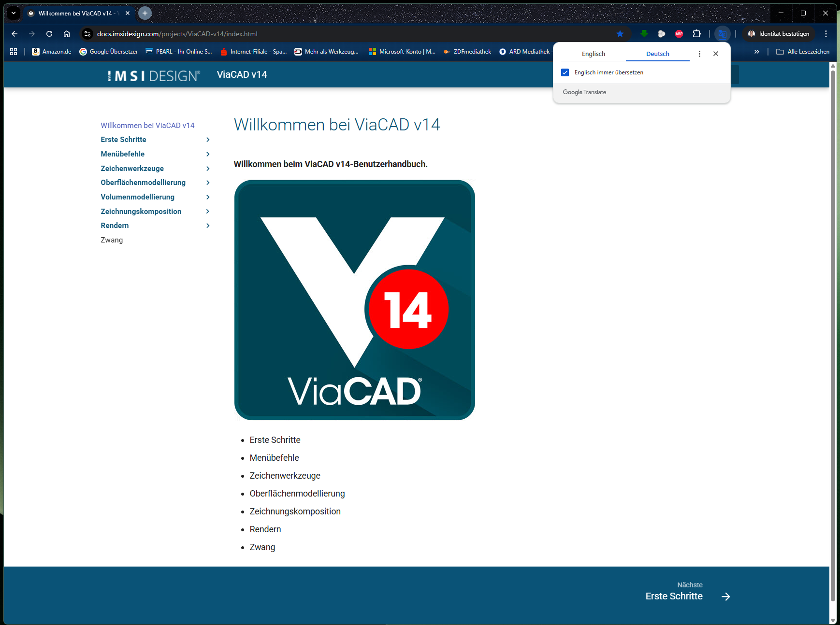Image resolution: width=840 pixels, height=625 pixels.
Task: Open the Extensions puzzle icon
Action: click(696, 34)
